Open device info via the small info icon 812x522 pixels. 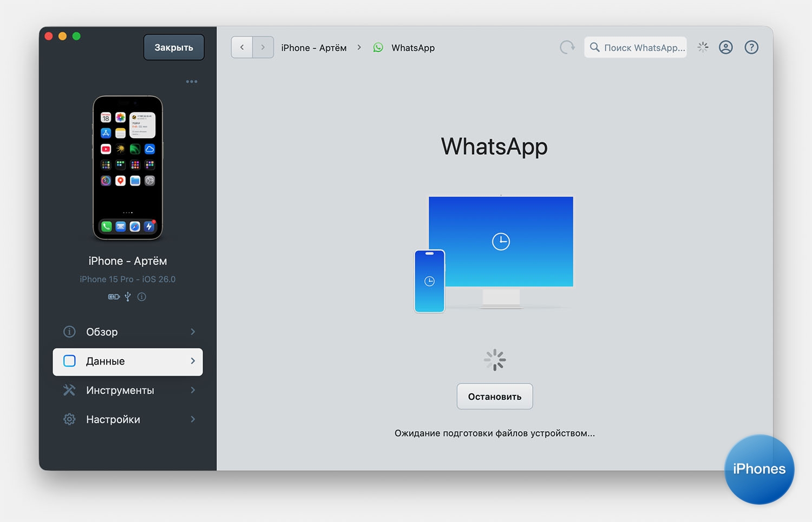coord(142,296)
